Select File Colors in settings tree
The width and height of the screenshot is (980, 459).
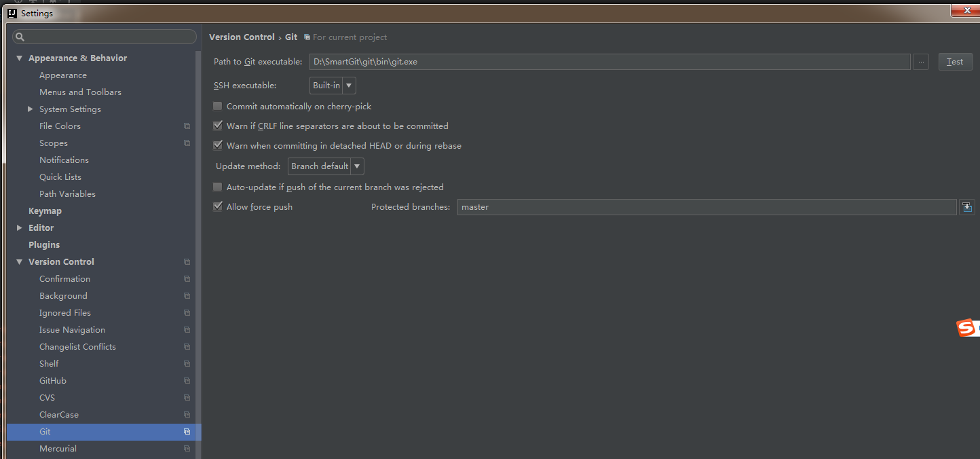[60, 126]
